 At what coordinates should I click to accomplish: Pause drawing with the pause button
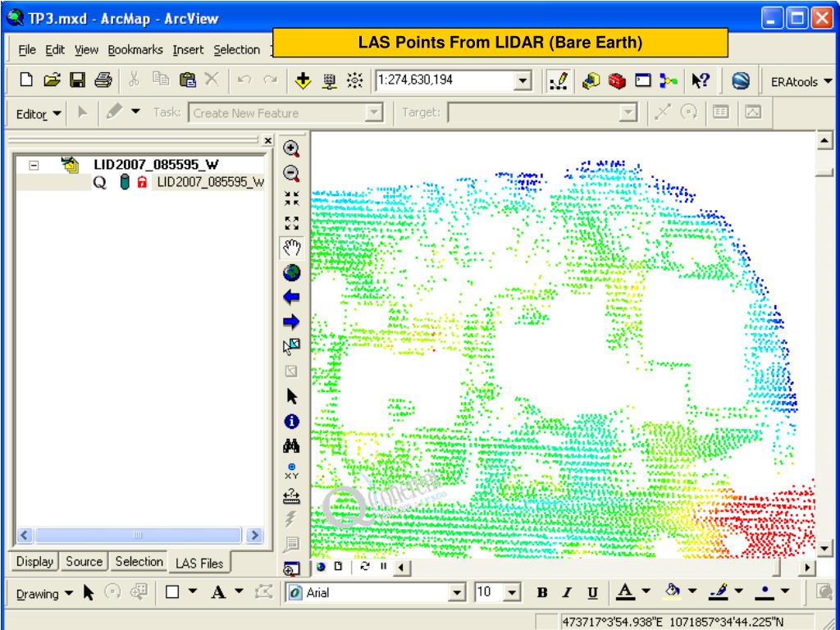(x=384, y=566)
